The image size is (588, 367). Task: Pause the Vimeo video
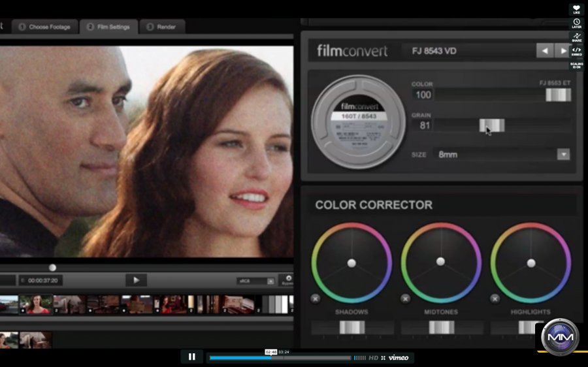191,357
